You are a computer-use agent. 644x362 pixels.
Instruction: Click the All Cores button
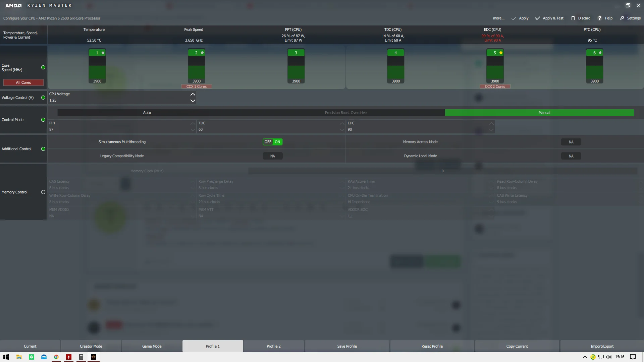coord(23,83)
